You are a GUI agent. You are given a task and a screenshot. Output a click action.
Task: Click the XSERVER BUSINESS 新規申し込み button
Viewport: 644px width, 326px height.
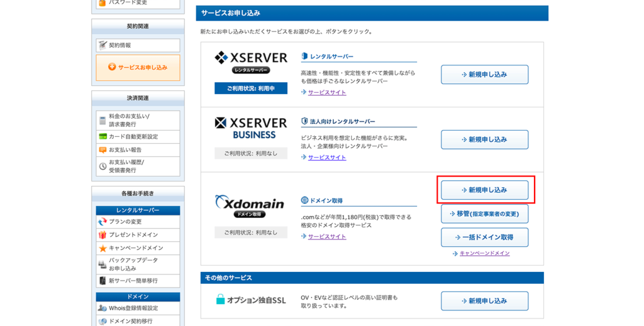point(485,139)
